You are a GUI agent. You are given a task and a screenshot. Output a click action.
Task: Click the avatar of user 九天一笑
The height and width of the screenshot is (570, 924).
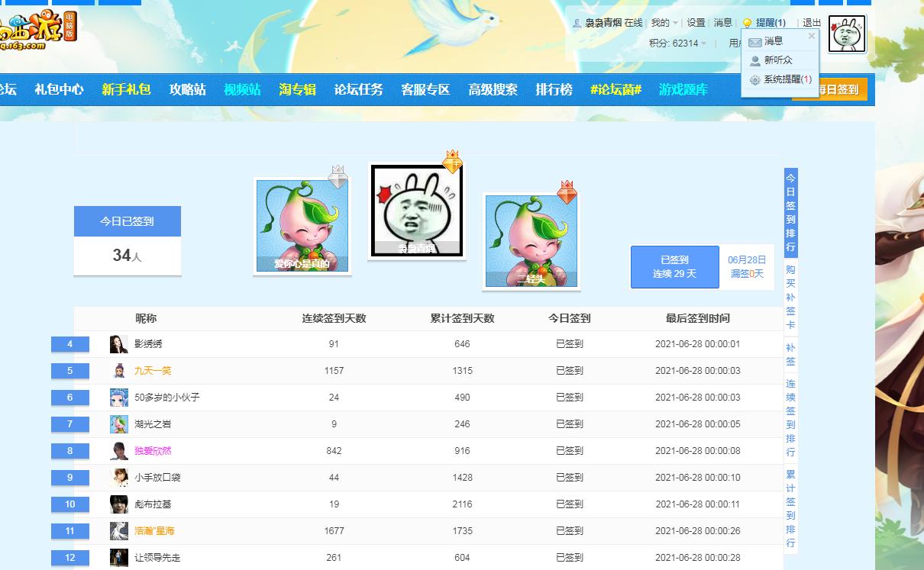118,371
